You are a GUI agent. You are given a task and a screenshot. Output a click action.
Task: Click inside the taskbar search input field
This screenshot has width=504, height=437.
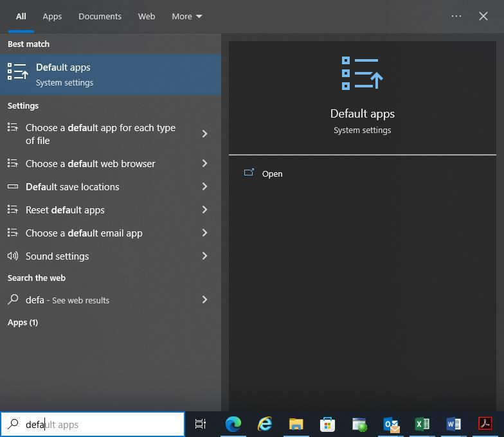pyautogui.click(x=93, y=424)
